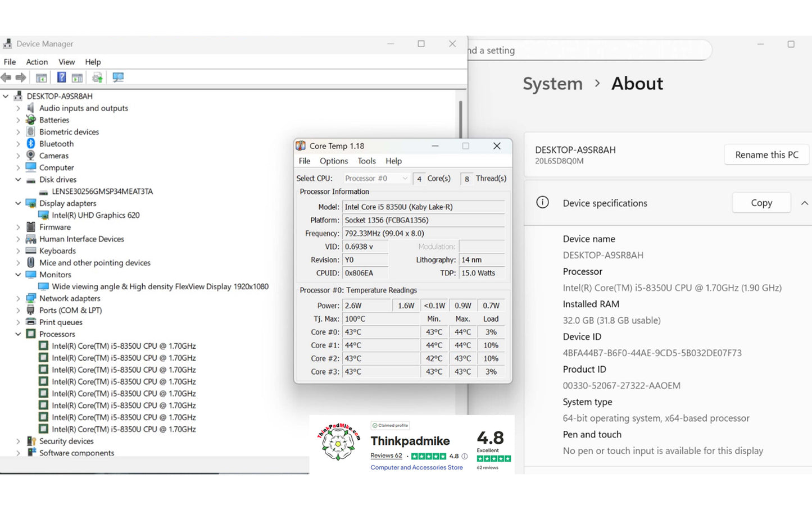This screenshot has width=812, height=510.
Task: Click the TDP 15.0 Watts value
Action: point(482,273)
